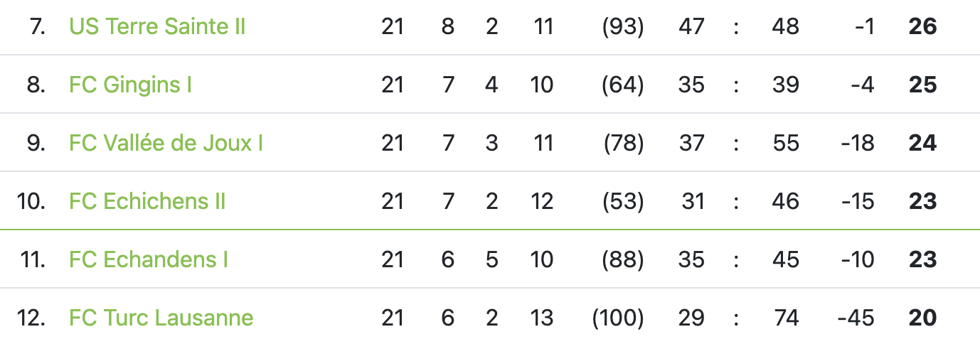Select the 74 goals-against value for Turc Lausanne
Viewport: 980px width, 344px height.
(x=785, y=318)
